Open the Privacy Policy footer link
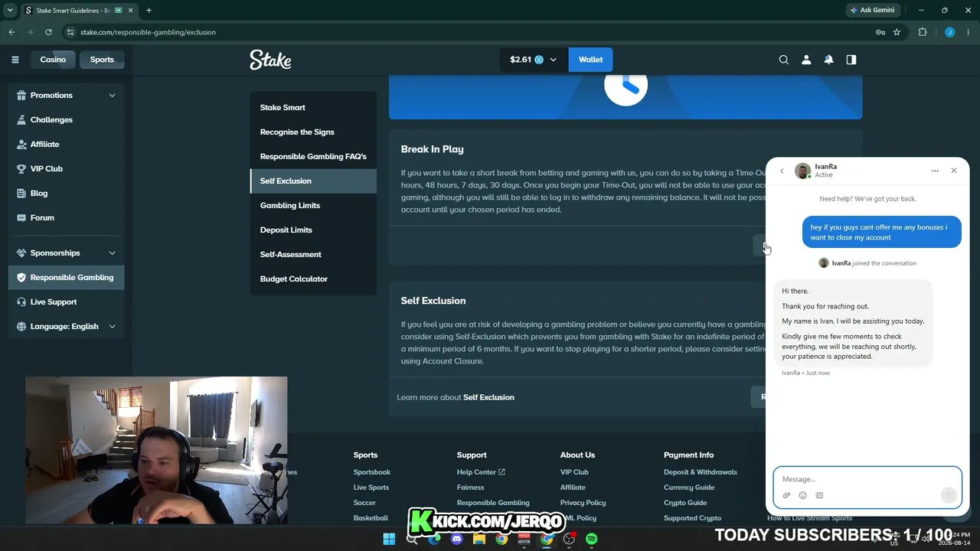Screen dimensions: 980x551 pos(583,503)
